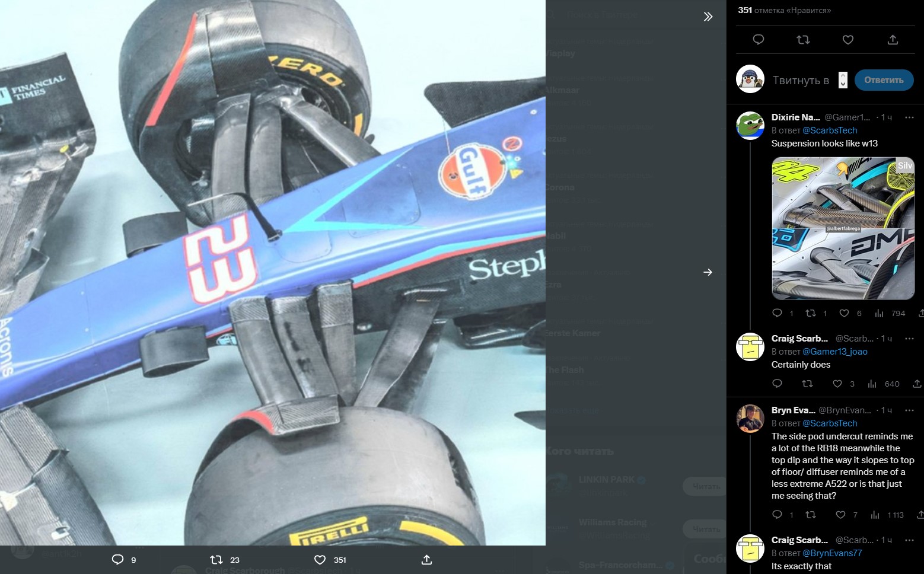Open Dixirie Na... frog avatar
This screenshot has height=574, width=924.
pyautogui.click(x=750, y=126)
